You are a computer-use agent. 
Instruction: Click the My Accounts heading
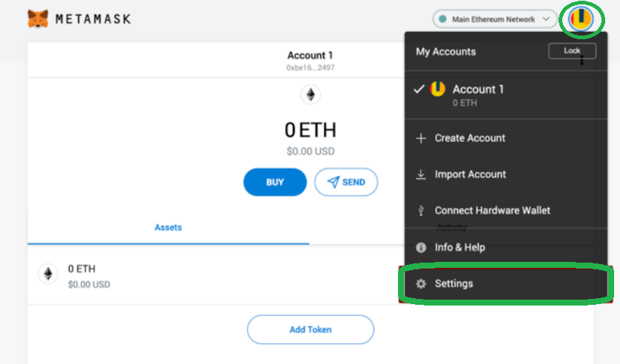[x=445, y=52]
